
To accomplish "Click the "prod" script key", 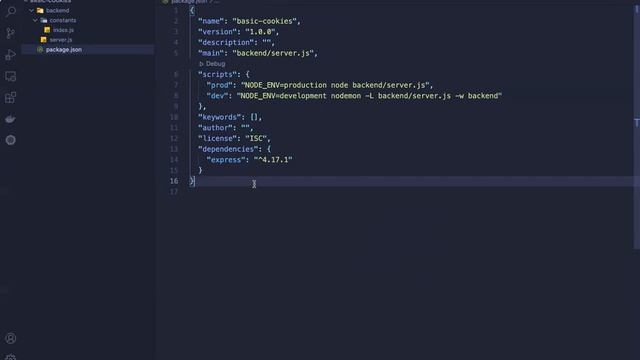I will 219,85.
